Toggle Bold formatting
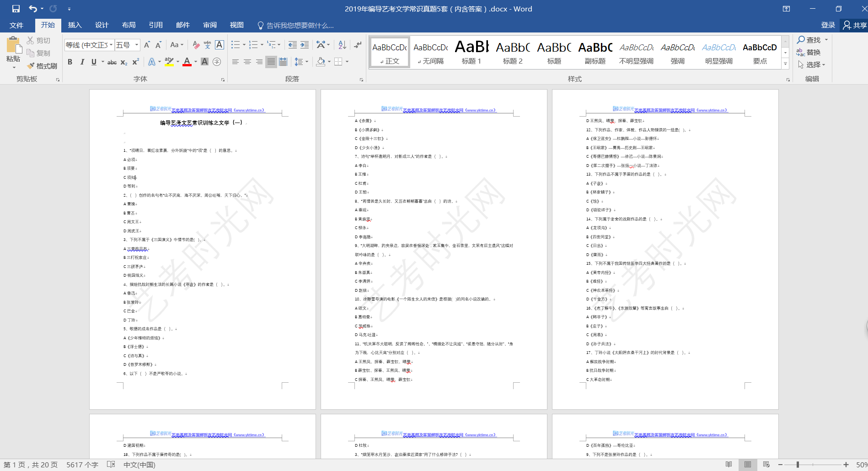Image resolution: width=868 pixels, height=471 pixels. (x=70, y=62)
